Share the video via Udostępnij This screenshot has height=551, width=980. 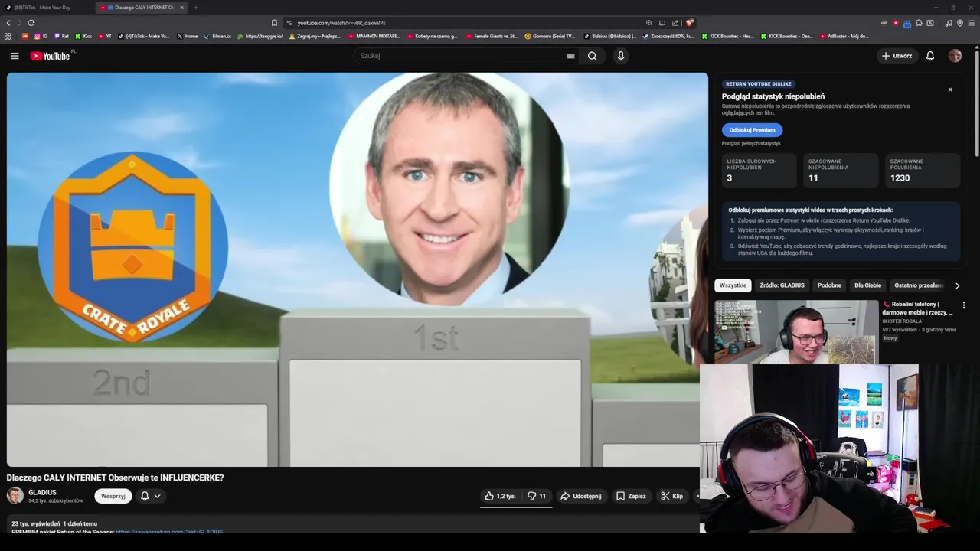(x=581, y=496)
